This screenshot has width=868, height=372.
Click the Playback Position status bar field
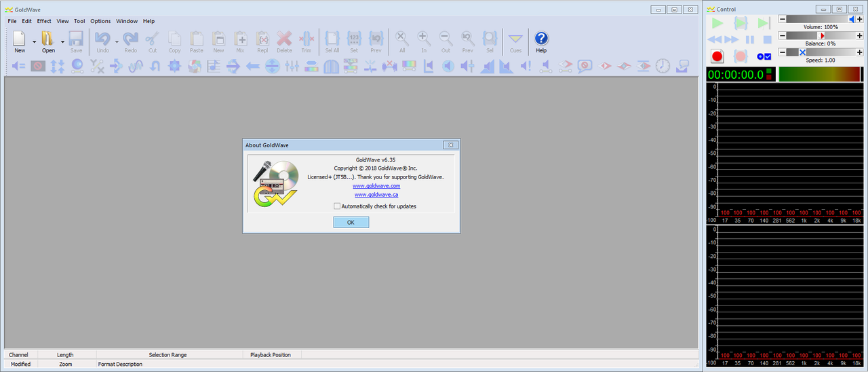click(271, 354)
